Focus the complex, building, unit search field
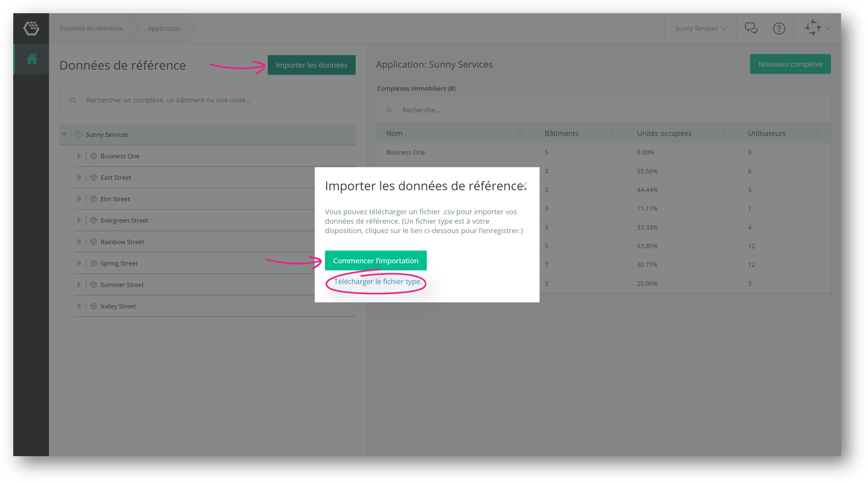Screen dimensions: 868x483 tap(207, 100)
